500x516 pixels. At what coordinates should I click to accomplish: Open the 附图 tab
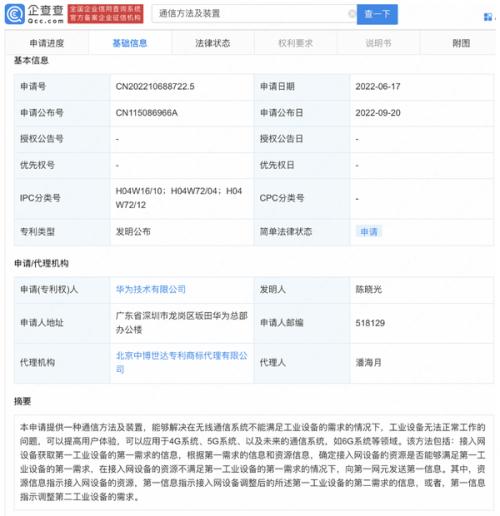point(461,43)
